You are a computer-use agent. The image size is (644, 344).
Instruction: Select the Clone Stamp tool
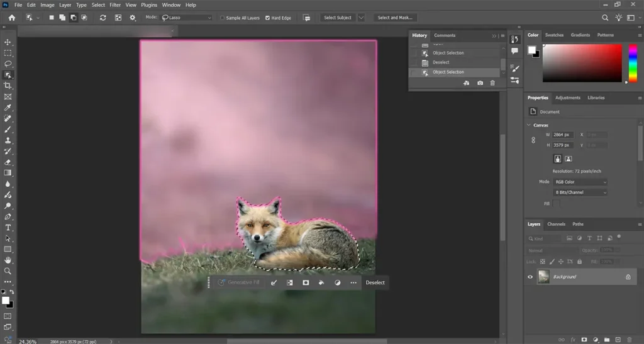coord(8,140)
